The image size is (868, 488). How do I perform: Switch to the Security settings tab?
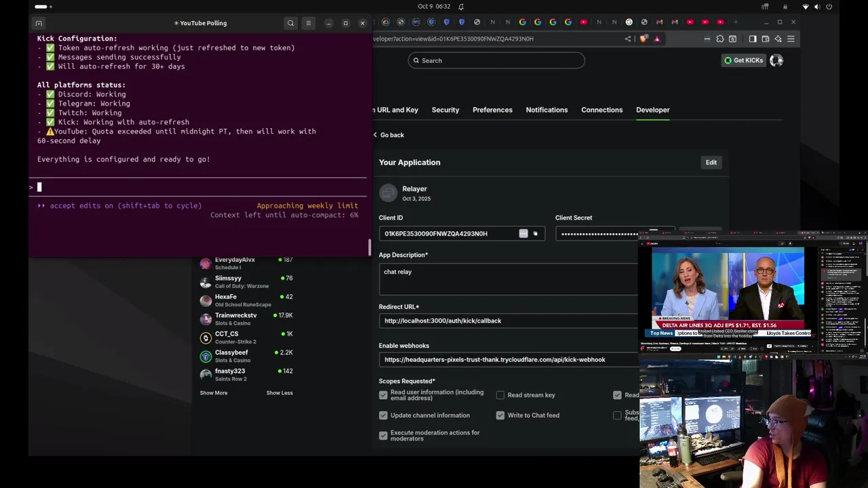click(446, 110)
